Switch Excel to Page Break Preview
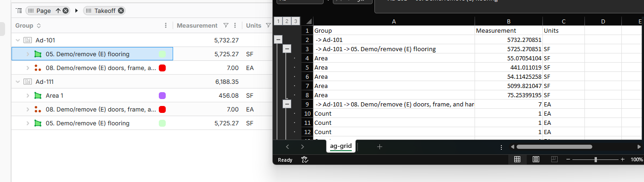 coord(554,159)
